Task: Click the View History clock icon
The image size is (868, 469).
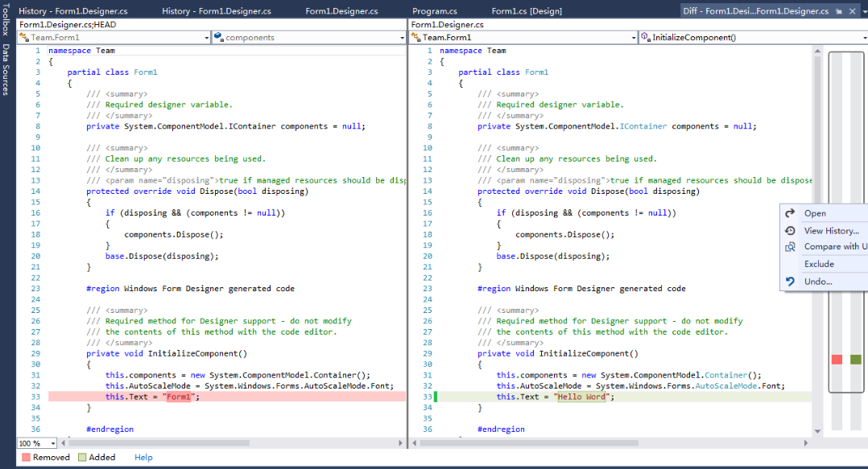Action: coord(791,229)
